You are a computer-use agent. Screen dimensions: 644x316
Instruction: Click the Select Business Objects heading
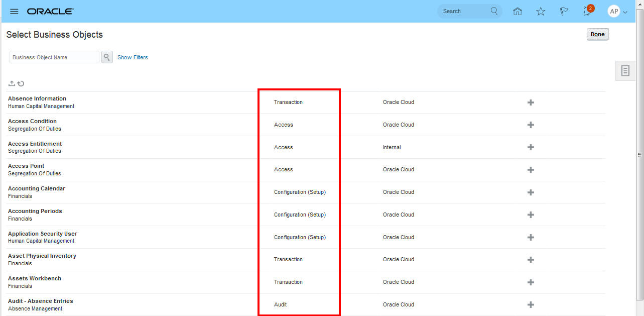pos(54,35)
